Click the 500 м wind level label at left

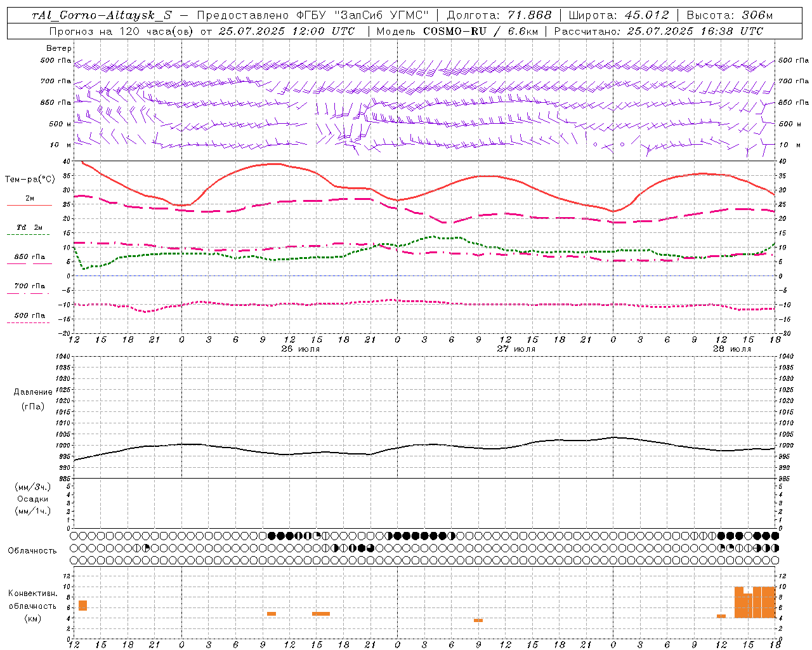61,124
